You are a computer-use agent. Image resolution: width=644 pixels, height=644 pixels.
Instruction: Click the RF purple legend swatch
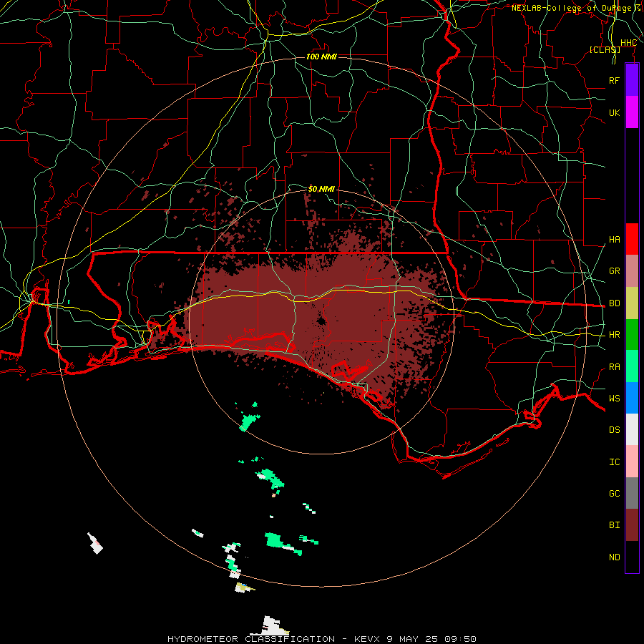coord(632,79)
